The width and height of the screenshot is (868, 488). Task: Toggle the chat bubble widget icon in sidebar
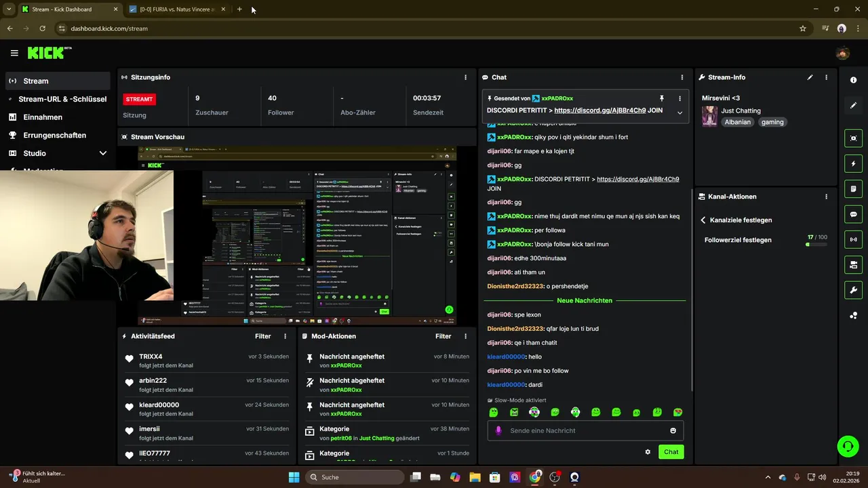click(854, 214)
